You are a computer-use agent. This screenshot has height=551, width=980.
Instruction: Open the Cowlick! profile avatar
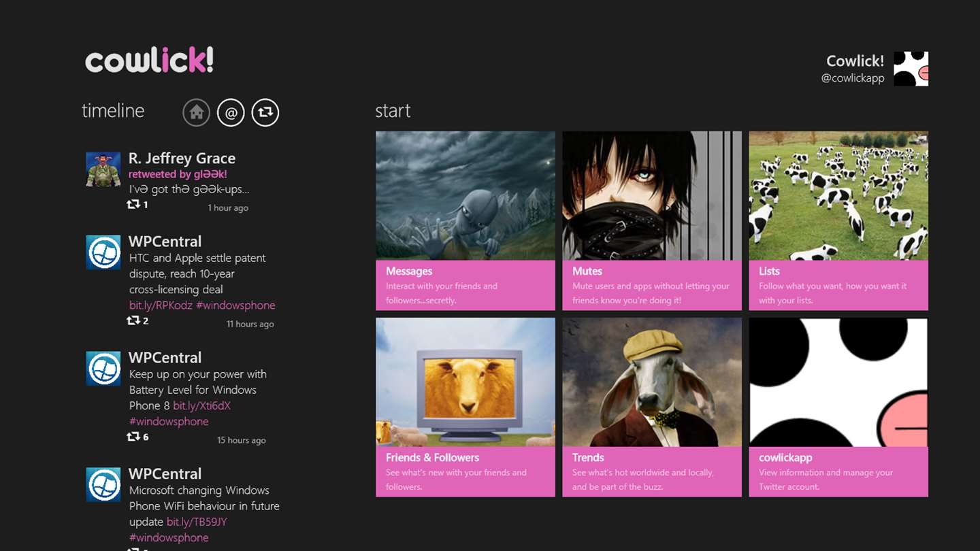(911, 69)
